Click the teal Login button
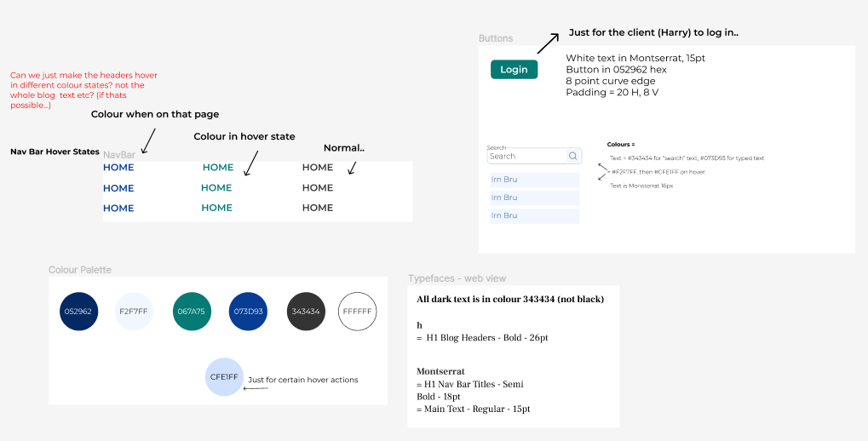Viewport: 868px width, 441px height. pyautogui.click(x=514, y=69)
